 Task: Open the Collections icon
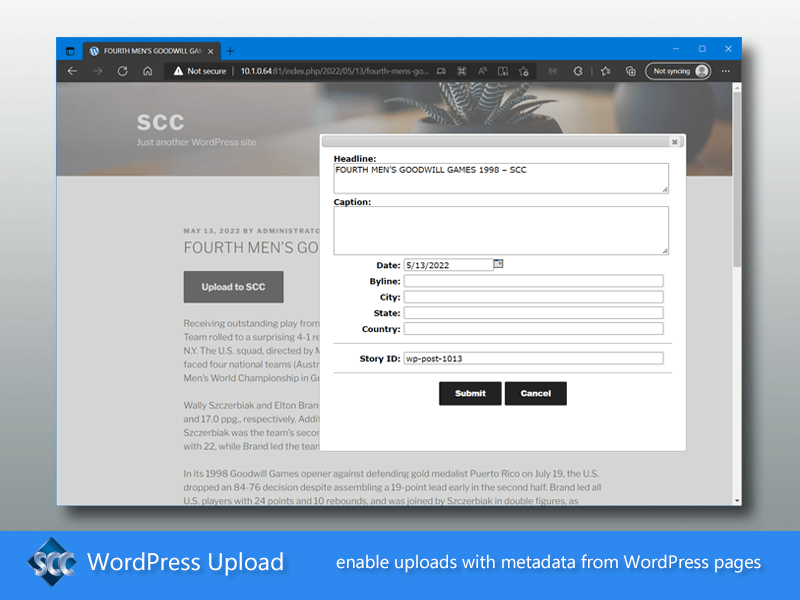pyautogui.click(x=631, y=71)
